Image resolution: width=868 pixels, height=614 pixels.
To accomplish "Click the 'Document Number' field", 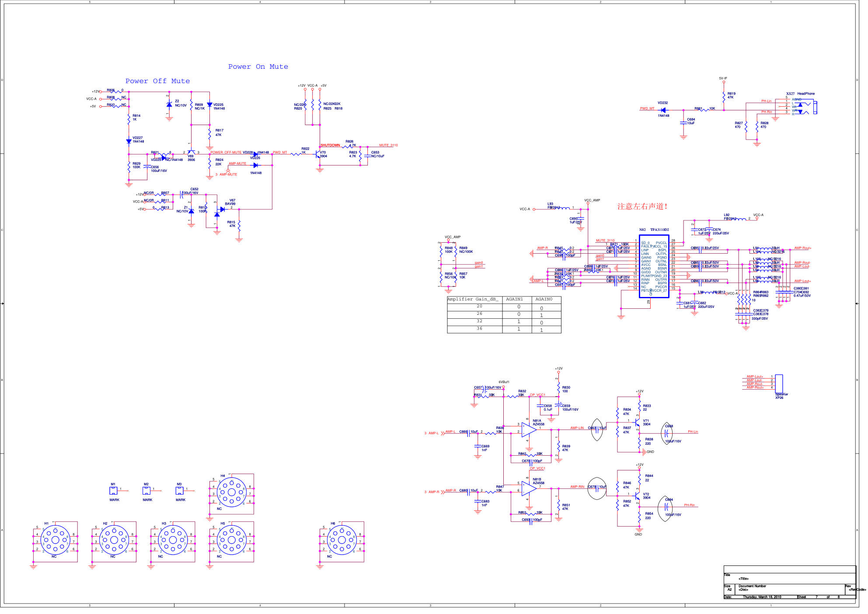I will tap(752, 586).
